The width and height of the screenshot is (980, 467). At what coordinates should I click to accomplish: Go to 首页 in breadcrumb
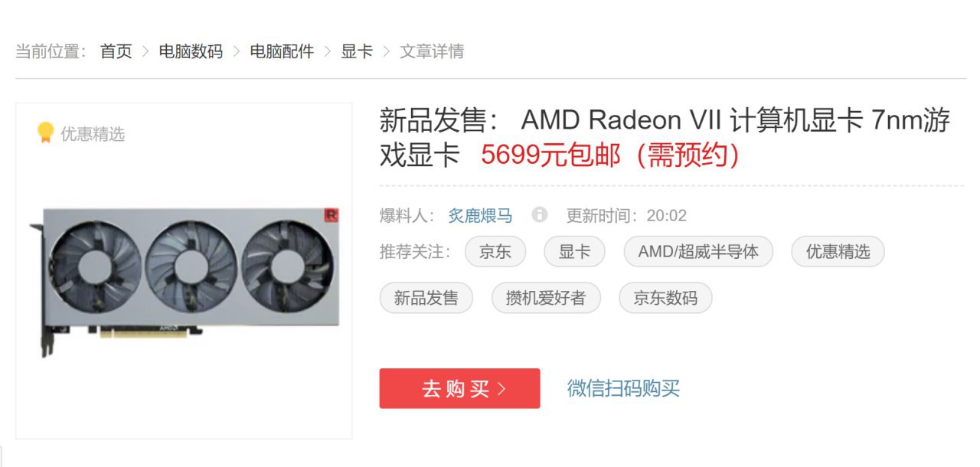(x=116, y=51)
